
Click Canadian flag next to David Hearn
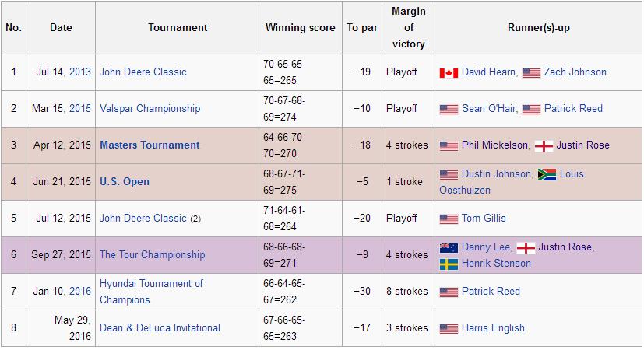[449, 72]
